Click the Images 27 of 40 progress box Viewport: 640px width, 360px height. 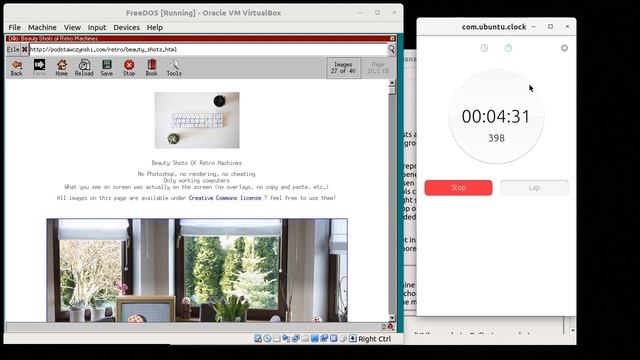(x=343, y=68)
